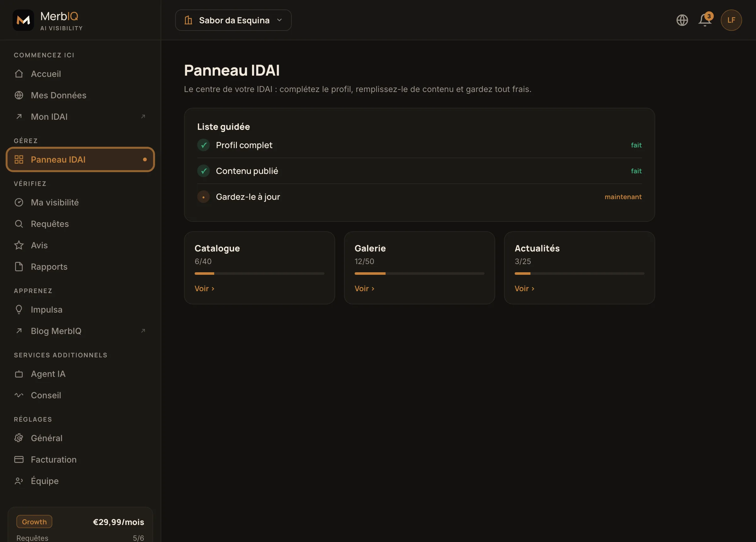Click Voir link in Actualités card
Screen dimensions: 756x542
pos(524,289)
